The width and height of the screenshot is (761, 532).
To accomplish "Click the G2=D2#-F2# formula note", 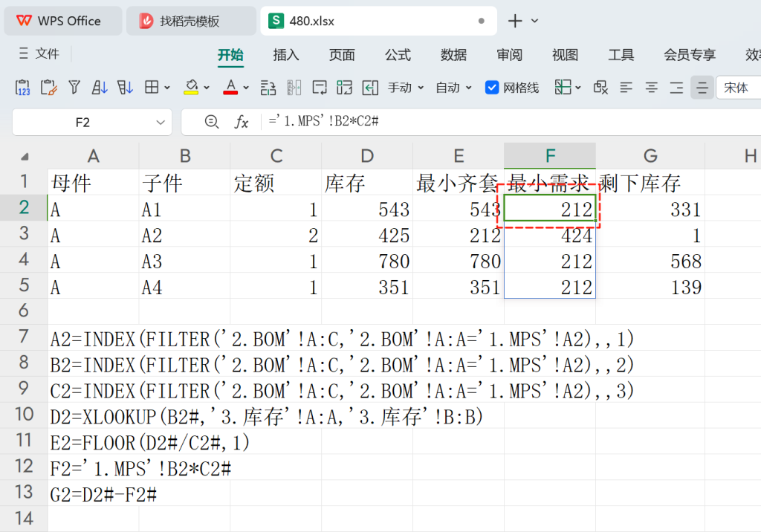I will click(103, 495).
